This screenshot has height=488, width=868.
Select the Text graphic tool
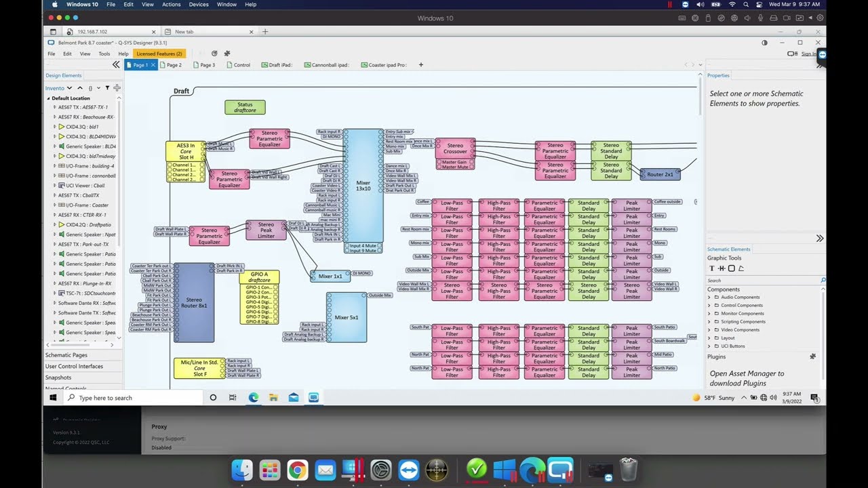(x=712, y=268)
